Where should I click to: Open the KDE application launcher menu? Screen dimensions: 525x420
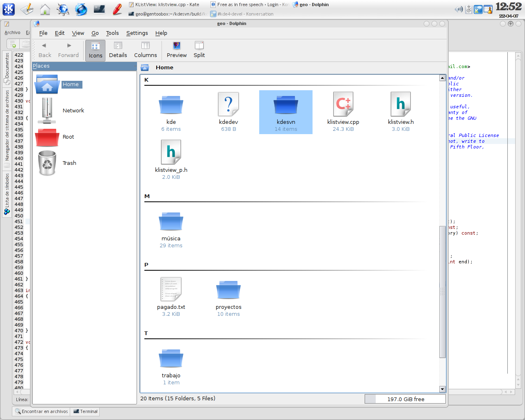9,9
